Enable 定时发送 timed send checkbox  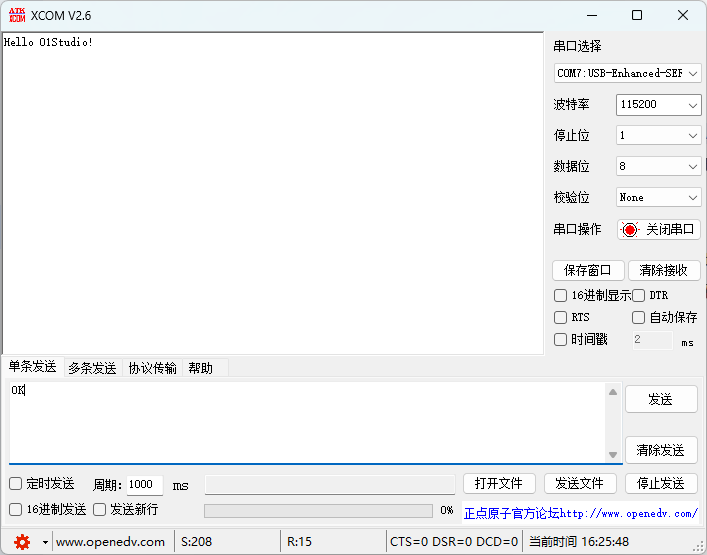[15, 484]
